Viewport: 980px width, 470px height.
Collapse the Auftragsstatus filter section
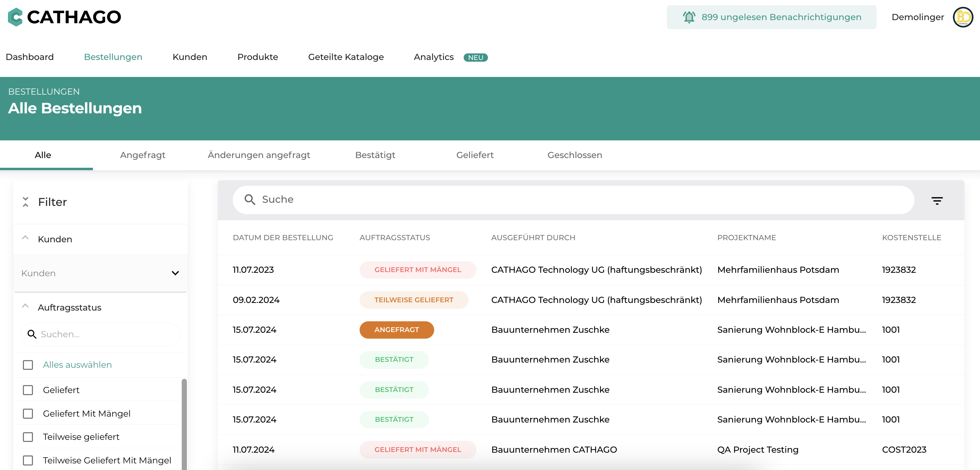(x=26, y=306)
